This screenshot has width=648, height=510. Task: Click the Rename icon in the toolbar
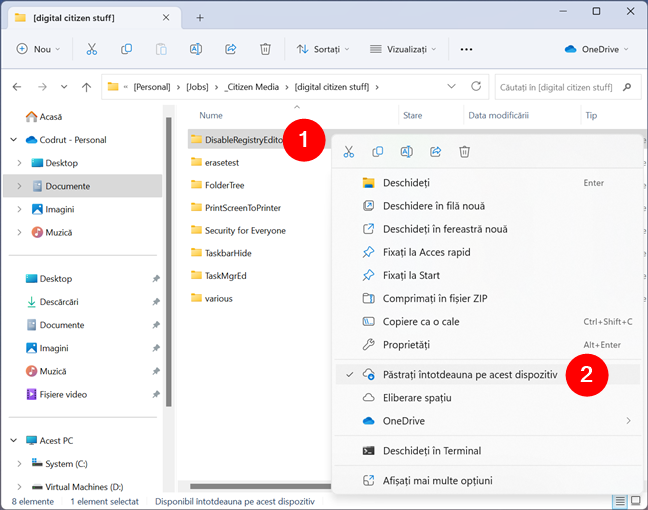[195, 49]
